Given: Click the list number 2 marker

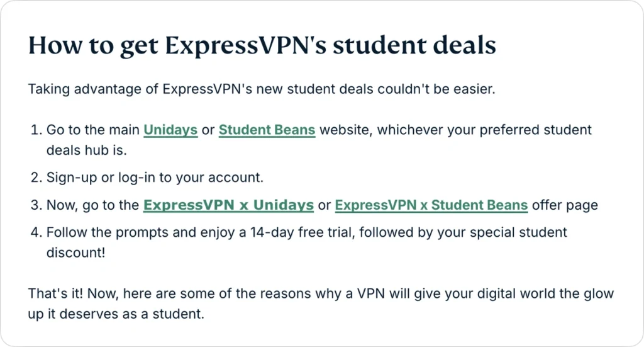Looking at the screenshot, I should 36,178.
